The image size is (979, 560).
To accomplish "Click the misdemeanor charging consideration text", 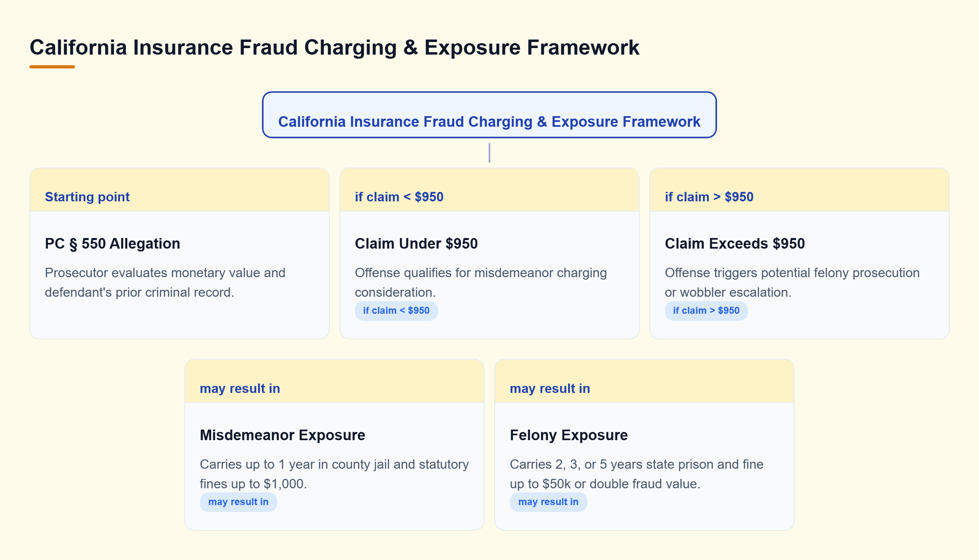I will tap(481, 282).
